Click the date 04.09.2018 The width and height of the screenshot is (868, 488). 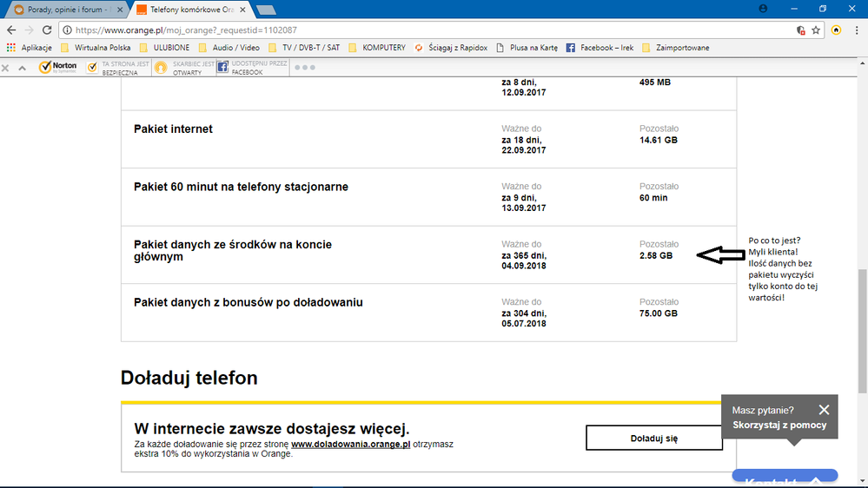point(524,266)
